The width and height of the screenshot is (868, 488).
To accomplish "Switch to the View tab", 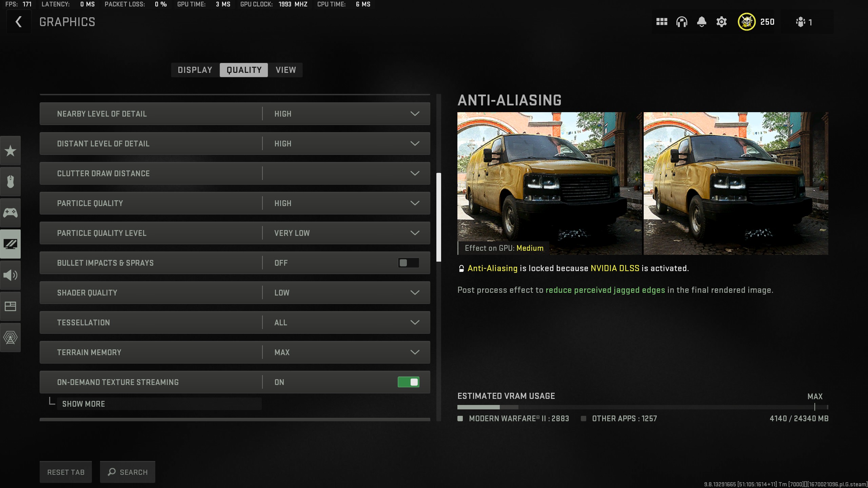I will 285,70.
